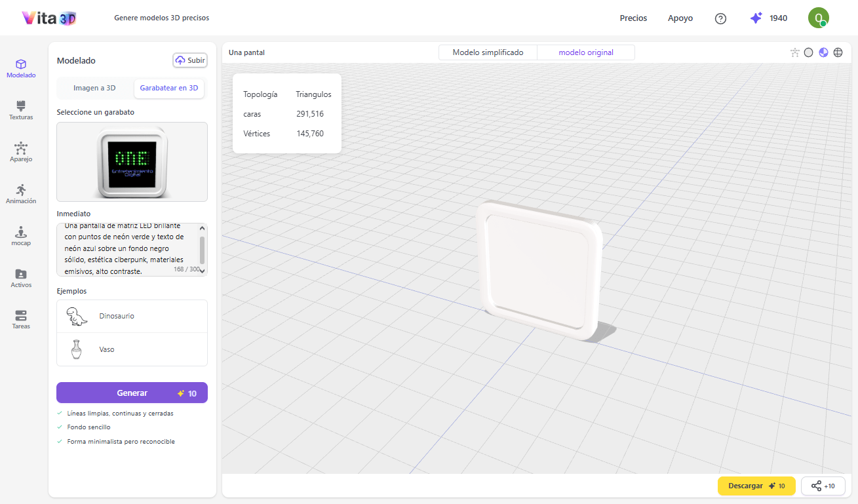Select modelo original view
Image resolution: width=858 pixels, height=504 pixels.
tap(586, 52)
